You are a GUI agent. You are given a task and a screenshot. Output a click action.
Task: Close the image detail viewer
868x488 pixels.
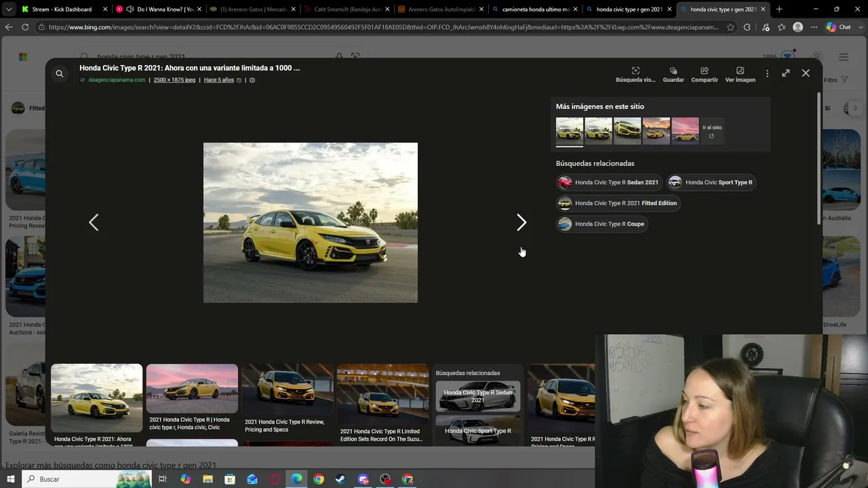pyautogui.click(x=806, y=73)
